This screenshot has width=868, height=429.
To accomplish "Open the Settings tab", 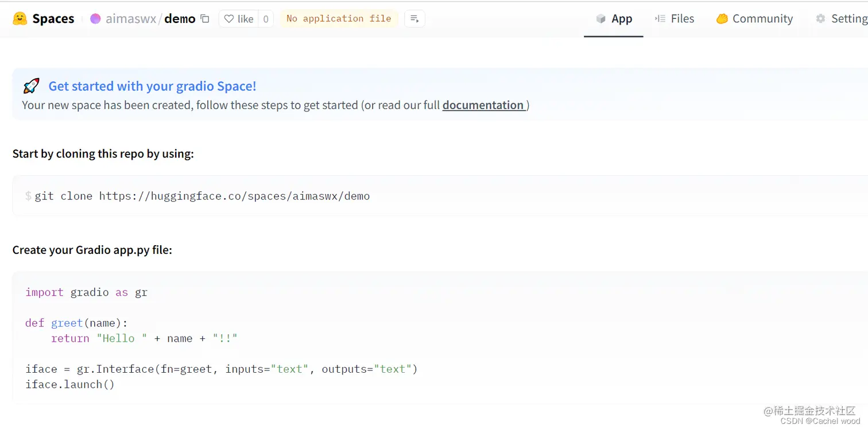I will pyautogui.click(x=842, y=19).
